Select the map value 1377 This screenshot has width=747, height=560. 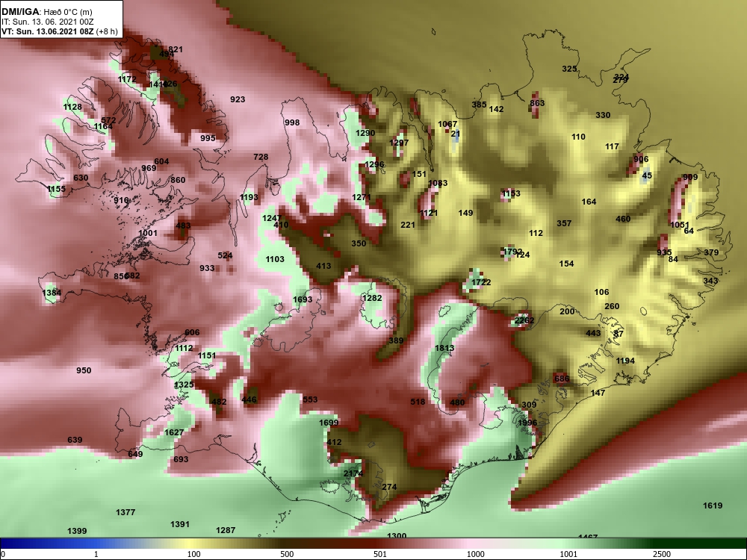pos(125,512)
